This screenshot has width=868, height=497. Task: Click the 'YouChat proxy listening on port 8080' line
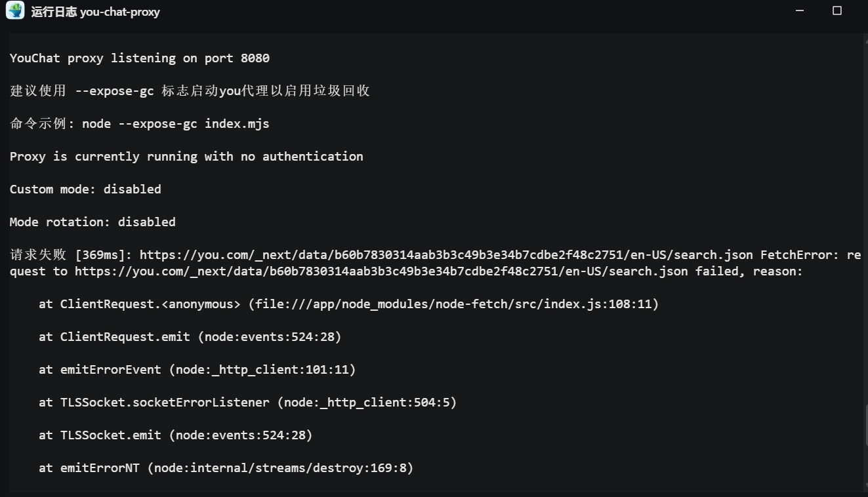(x=140, y=58)
